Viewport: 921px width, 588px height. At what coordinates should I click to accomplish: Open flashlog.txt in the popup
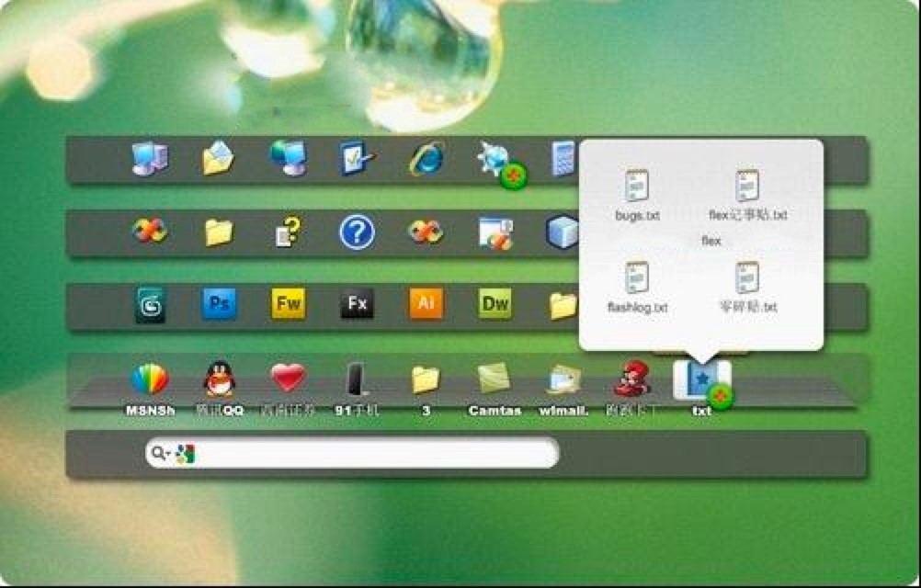tap(637, 287)
